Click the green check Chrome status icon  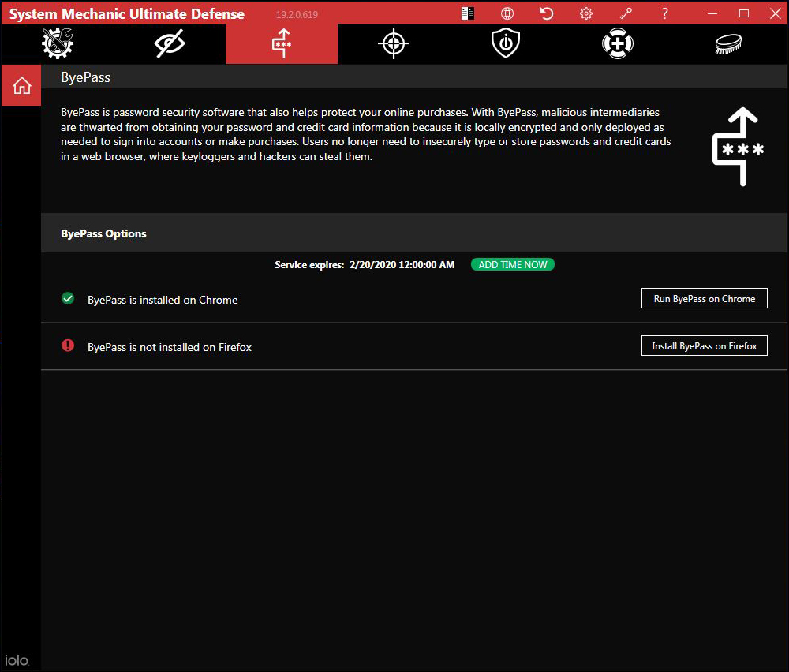68,299
